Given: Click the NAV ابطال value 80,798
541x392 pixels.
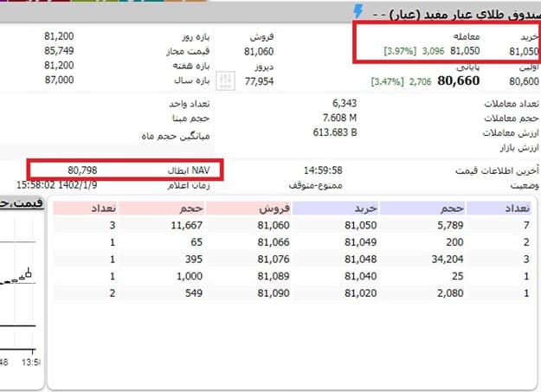Looking at the screenshot, I should click(x=82, y=170).
